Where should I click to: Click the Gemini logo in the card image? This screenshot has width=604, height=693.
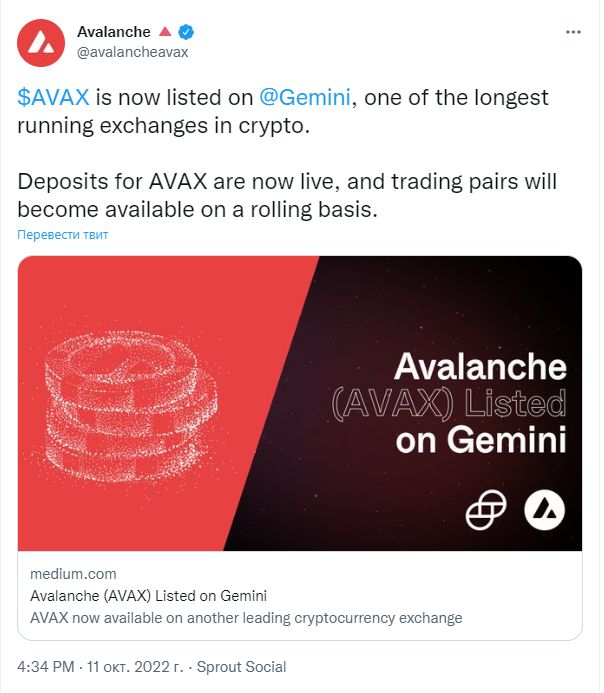(x=486, y=510)
